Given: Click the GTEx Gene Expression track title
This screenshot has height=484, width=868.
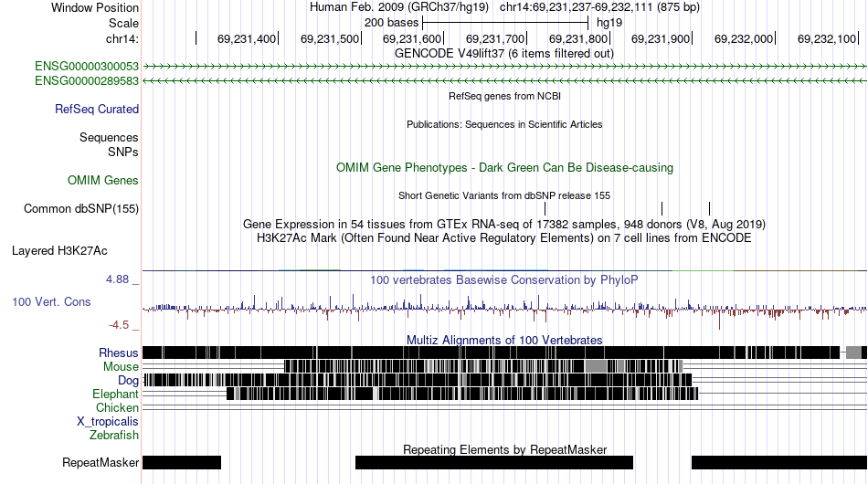Looking at the screenshot, I should 504,224.
